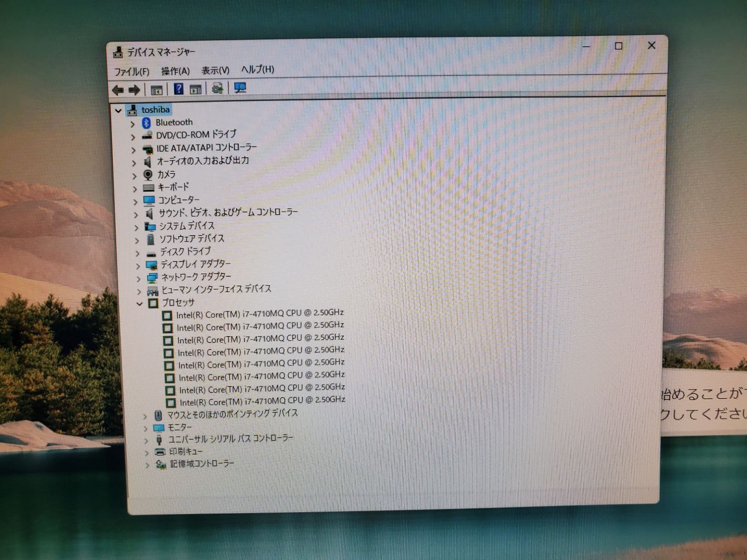The image size is (747, 560).
Task: Expand the ディスプレイ アダプター category
Action: pos(138,266)
